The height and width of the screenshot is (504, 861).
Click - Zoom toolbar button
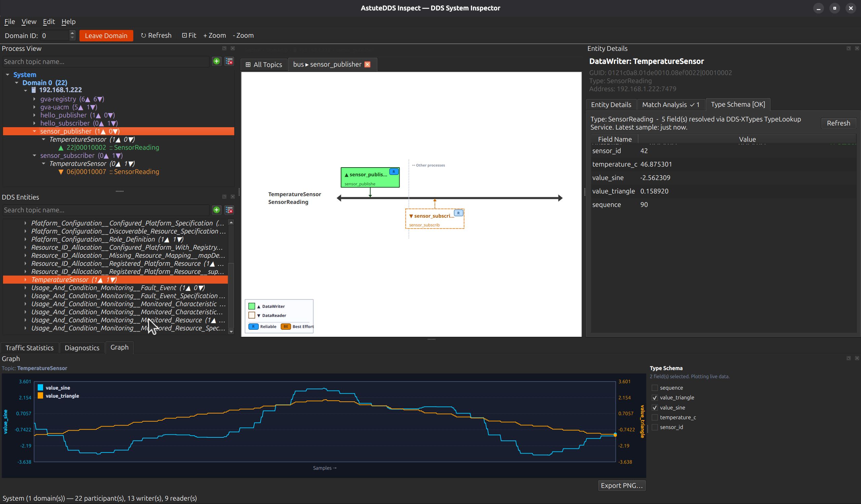[x=243, y=36]
